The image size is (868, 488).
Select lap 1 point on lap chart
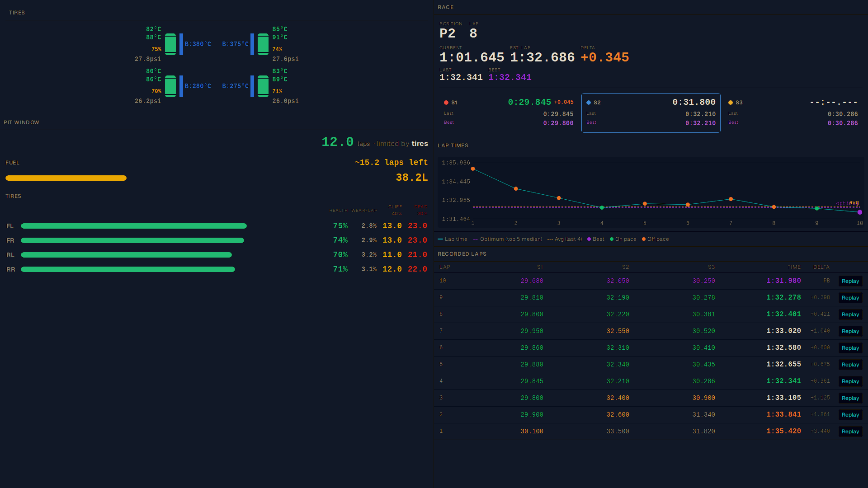[473, 169]
